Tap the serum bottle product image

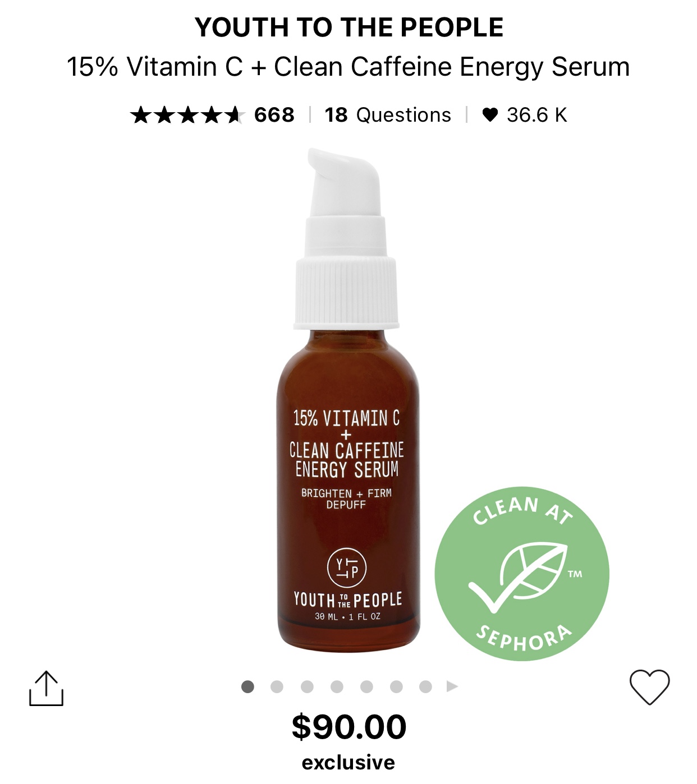coord(348,400)
